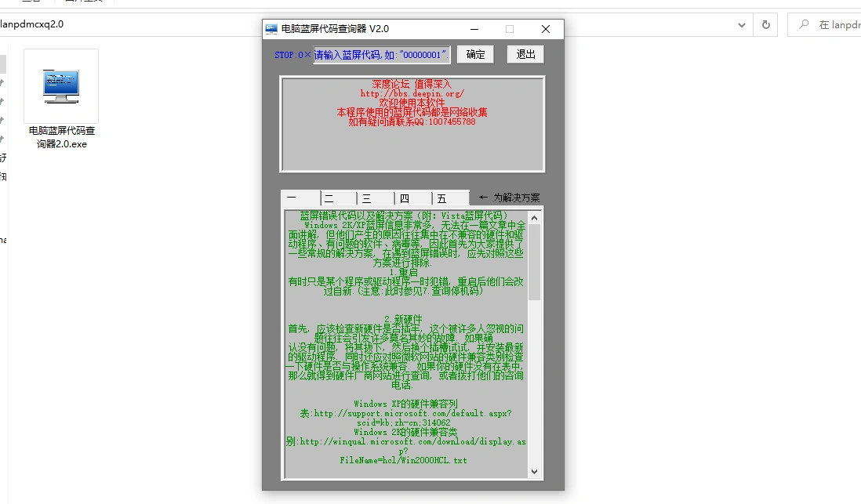Refresh the Explorer folder view
861x504 pixels.
[765, 24]
